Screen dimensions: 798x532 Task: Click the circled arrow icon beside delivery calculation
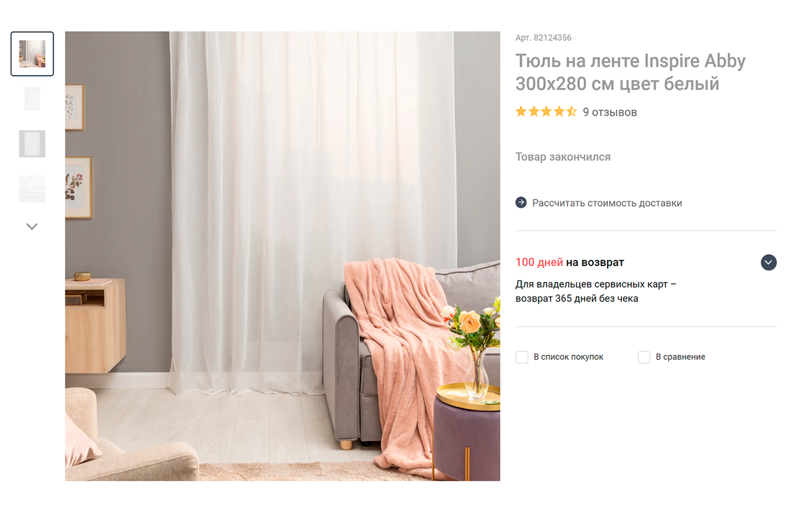[x=521, y=202]
